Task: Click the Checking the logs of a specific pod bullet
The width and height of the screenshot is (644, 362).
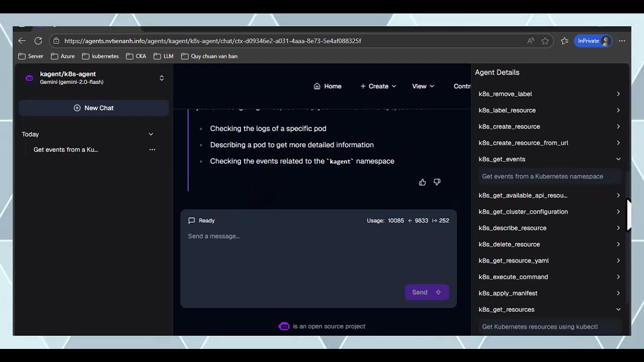Action: point(268,129)
